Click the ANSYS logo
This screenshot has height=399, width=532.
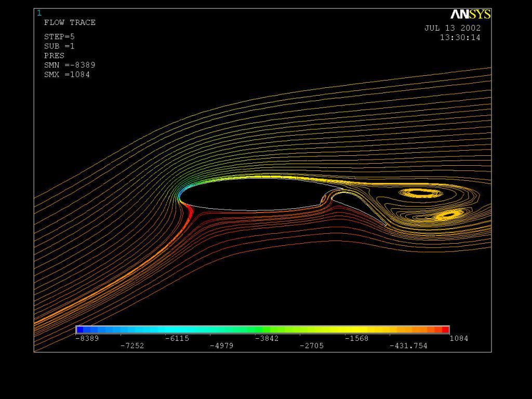(x=471, y=14)
